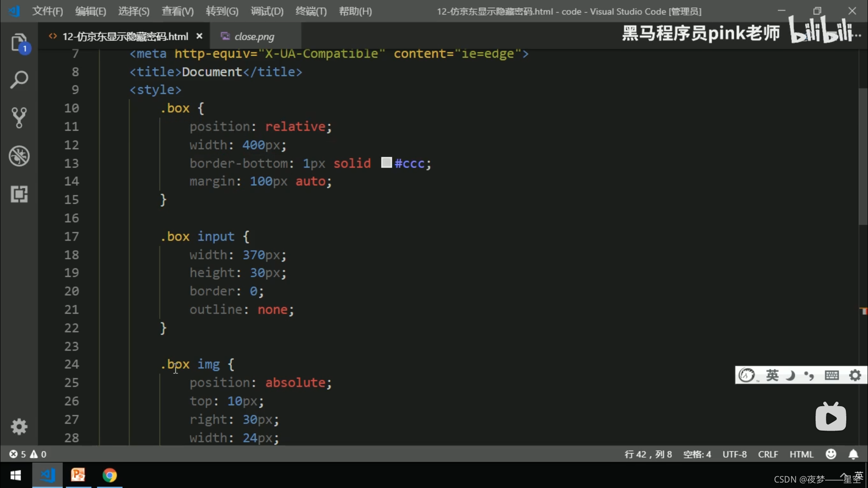Open the 文件(F) menu

point(47,11)
